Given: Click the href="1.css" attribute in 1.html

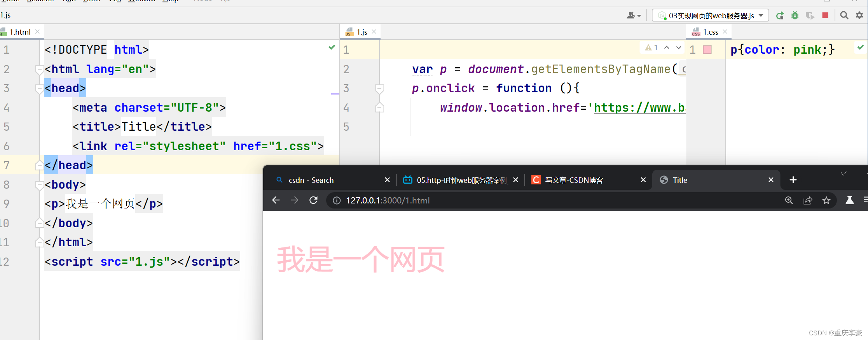Looking at the screenshot, I should click(275, 146).
